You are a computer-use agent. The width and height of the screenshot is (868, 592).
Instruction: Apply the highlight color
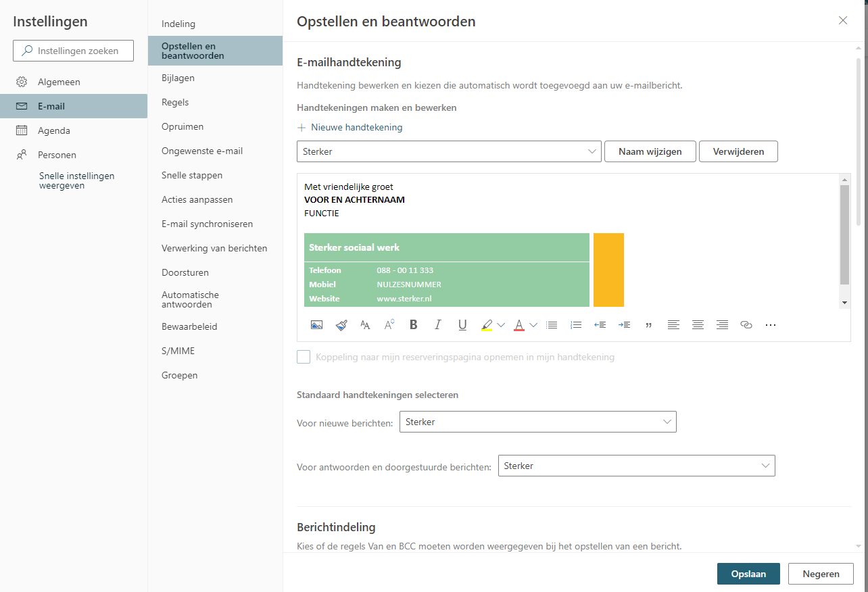487,325
